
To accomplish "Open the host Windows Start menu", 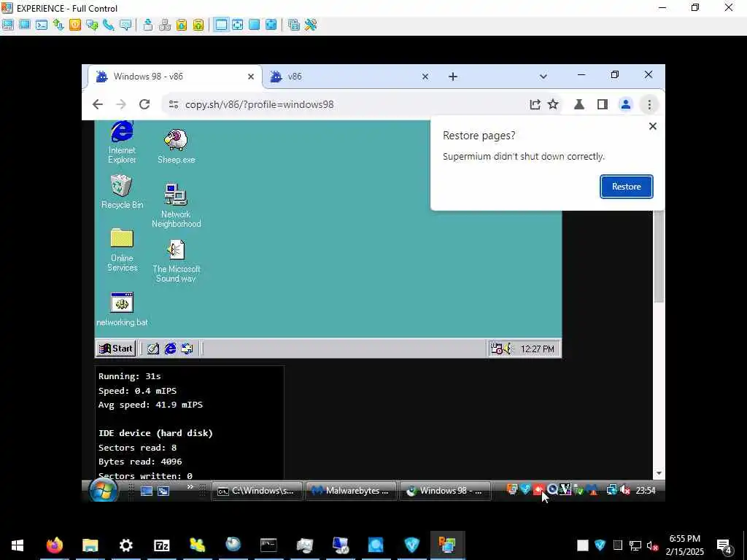I will click(x=18, y=545).
